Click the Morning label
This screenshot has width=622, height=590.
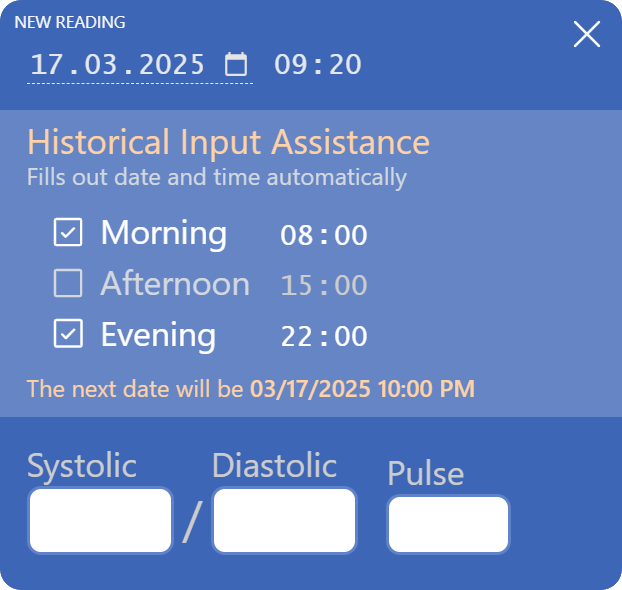tap(164, 234)
